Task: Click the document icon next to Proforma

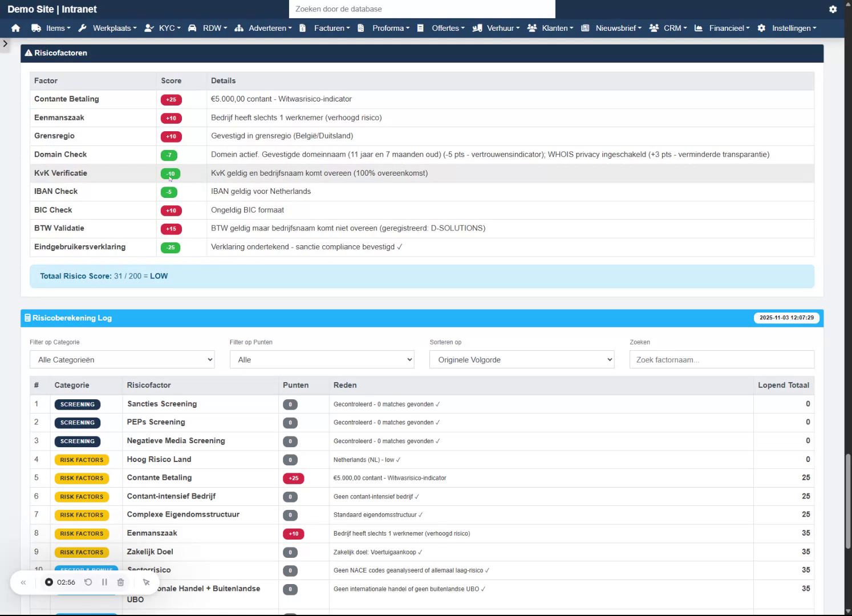Action: pos(360,28)
